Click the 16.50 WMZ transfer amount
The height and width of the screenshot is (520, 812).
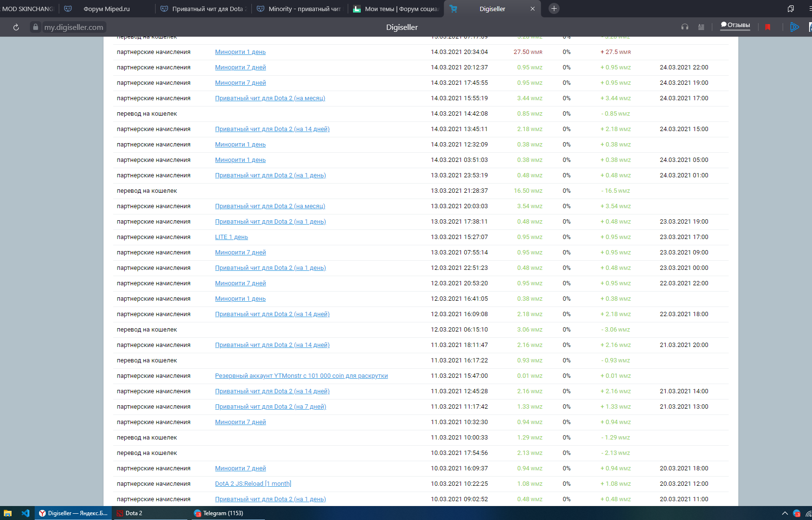pos(528,191)
